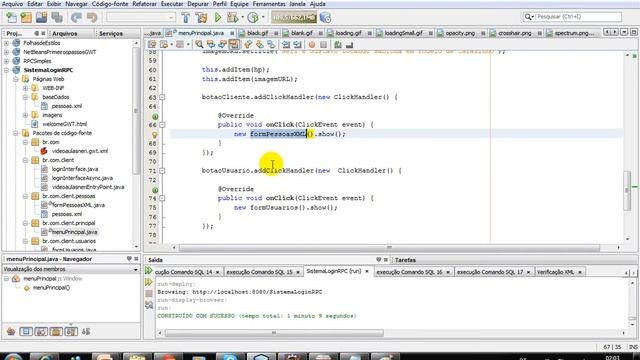The width and height of the screenshot is (640, 360).
Task: Toggle Highlight Search in editor toolbar
Action: click(234, 44)
